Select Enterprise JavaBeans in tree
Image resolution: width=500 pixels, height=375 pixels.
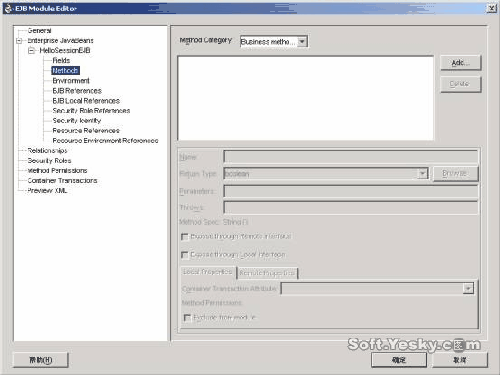coord(60,41)
